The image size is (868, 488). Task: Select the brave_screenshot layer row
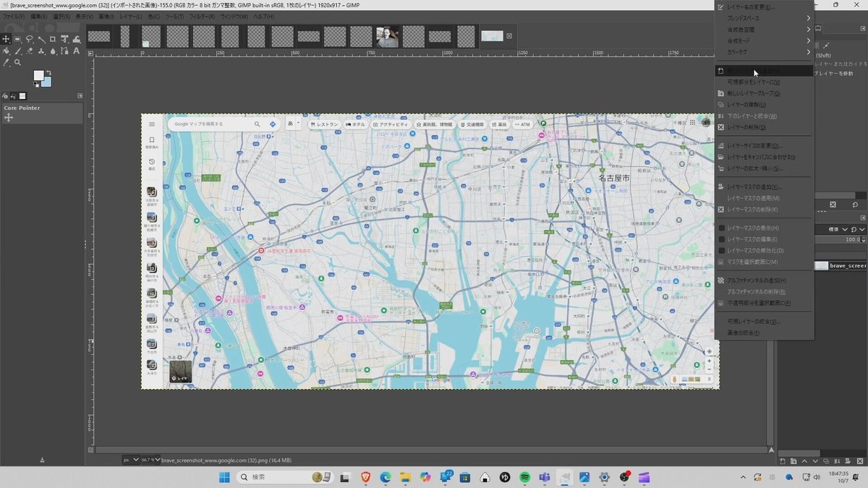pos(841,265)
